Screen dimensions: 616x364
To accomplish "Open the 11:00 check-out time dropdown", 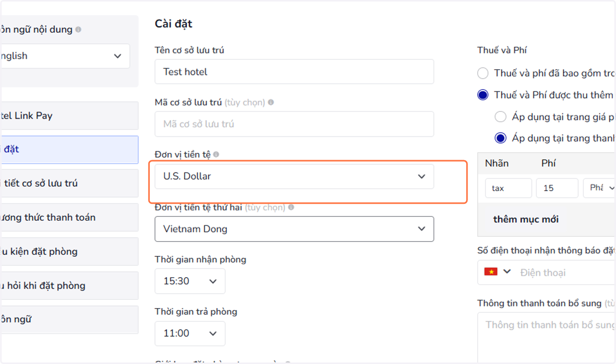I will [190, 334].
